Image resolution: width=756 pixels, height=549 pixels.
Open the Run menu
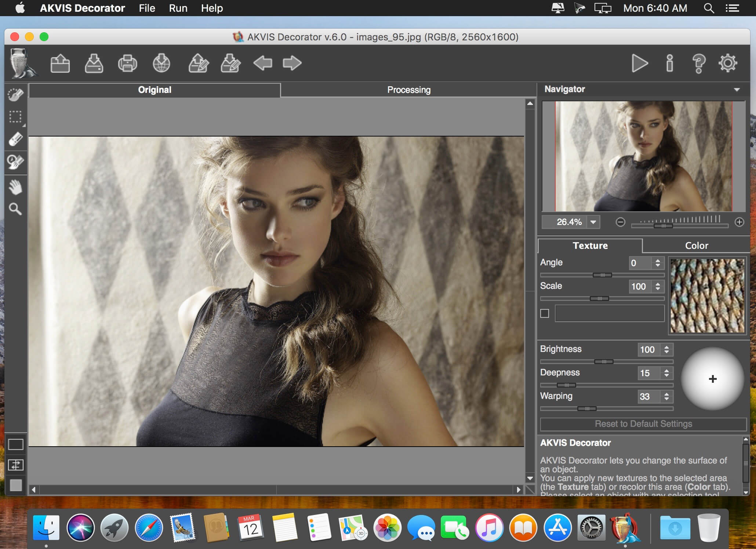(178, 8)
